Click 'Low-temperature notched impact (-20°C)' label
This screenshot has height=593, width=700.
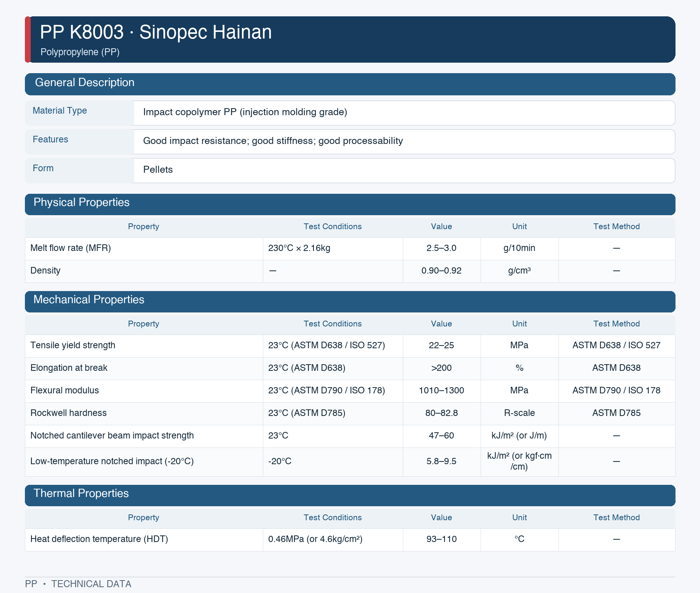click(112, 461)
